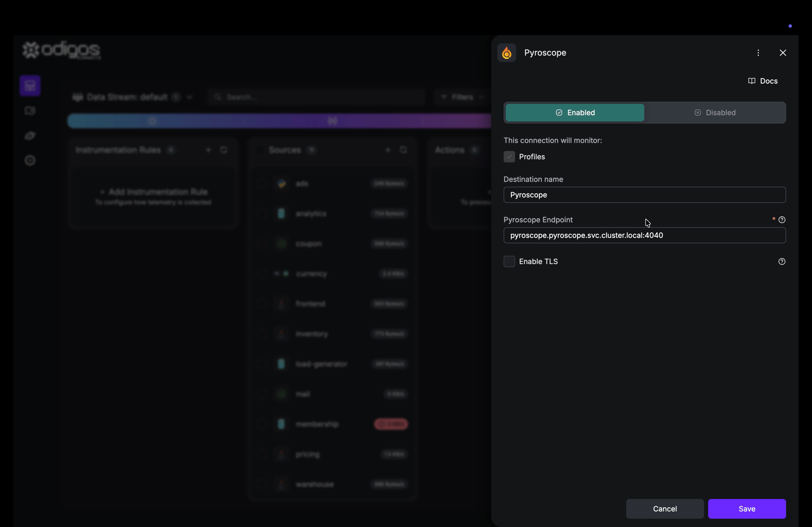
Task: Open the inventory source row
Action: 333,334
